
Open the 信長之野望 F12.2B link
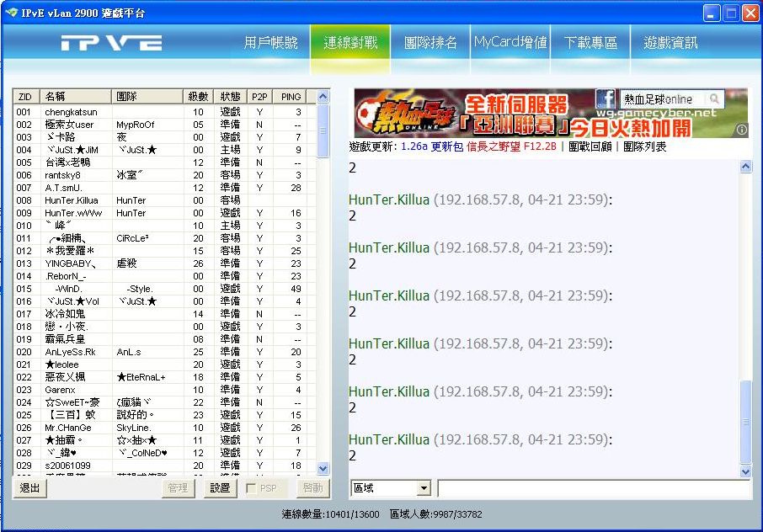click(511, 146)
